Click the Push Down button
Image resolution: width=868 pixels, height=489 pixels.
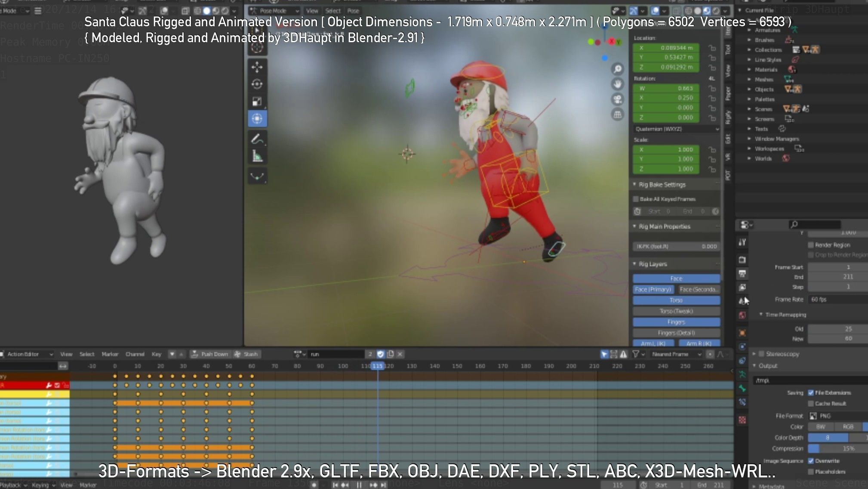click(x=210, y=354)
